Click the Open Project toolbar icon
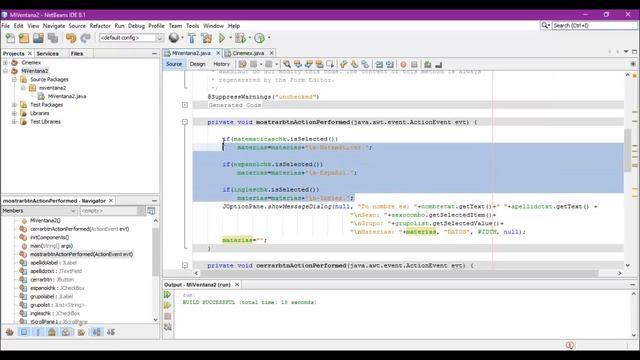640x360 pixels. [38, 38]
